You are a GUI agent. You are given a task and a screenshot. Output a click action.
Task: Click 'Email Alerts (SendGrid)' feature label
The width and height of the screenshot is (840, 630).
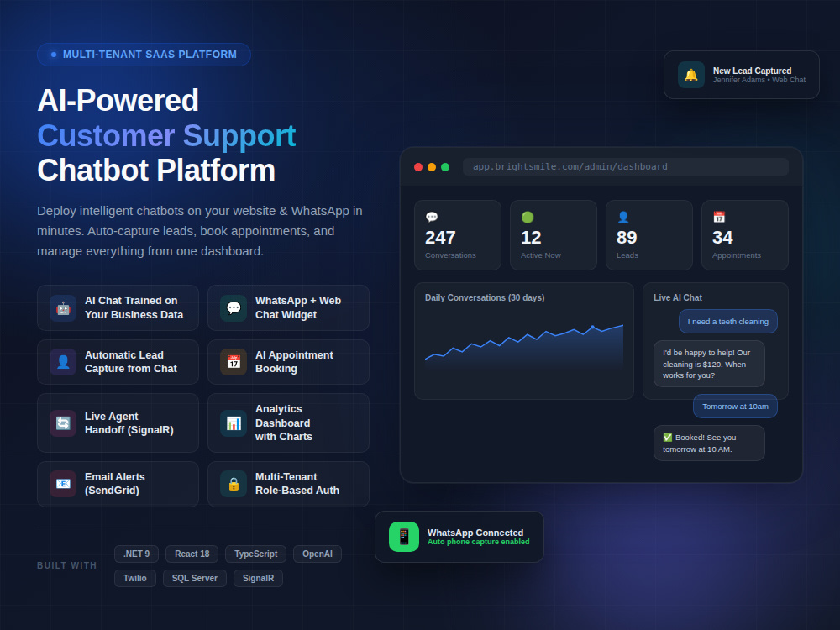[x=114, y=484]
